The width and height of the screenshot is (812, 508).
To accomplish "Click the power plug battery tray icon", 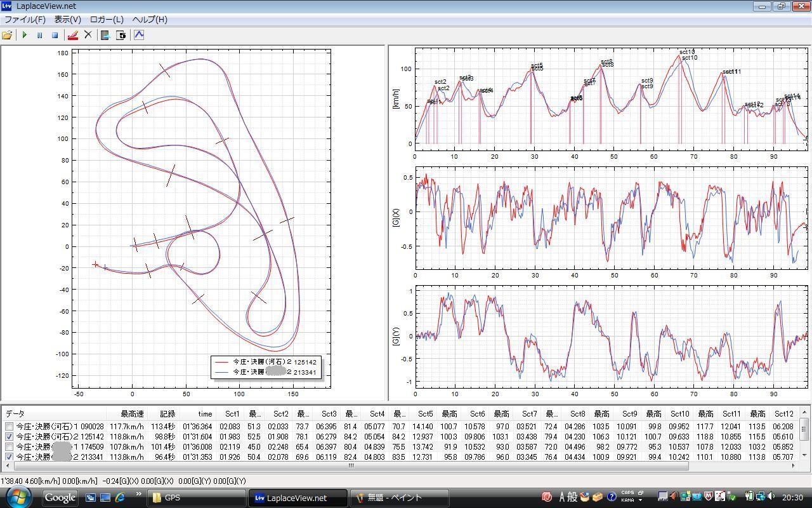I will tap(748, 497).
